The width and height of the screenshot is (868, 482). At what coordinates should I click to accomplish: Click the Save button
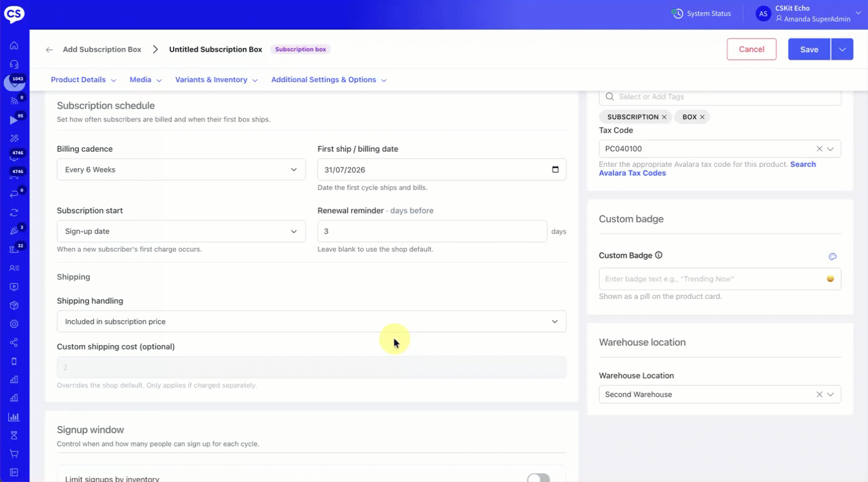point(809,49)
